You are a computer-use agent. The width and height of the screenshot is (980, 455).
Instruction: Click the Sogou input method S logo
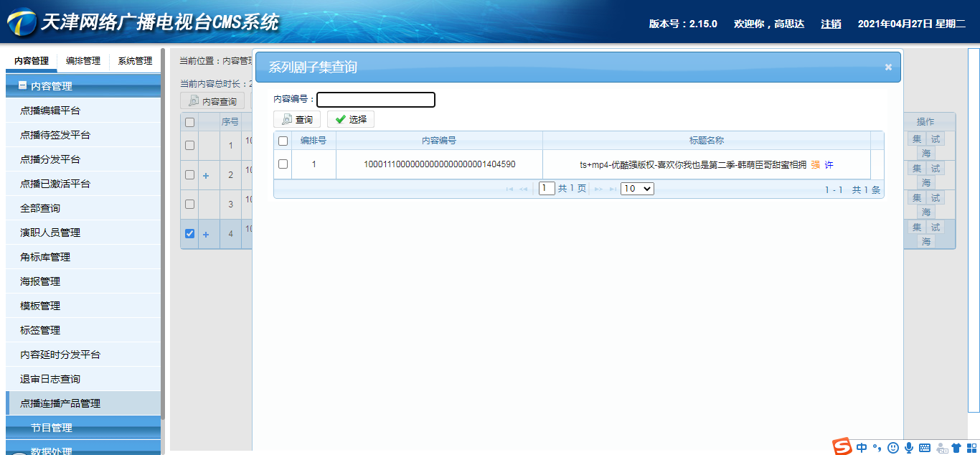(x=842, y=446)
